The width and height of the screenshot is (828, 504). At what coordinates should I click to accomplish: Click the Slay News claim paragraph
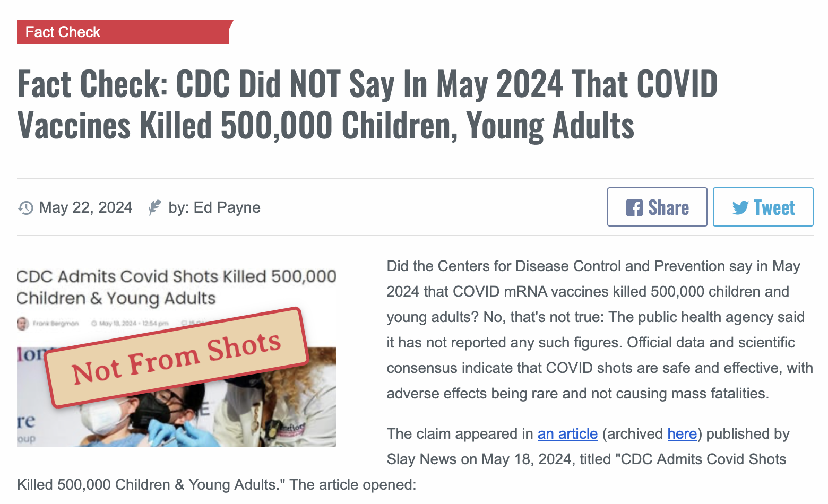click(x=415, y=459)
